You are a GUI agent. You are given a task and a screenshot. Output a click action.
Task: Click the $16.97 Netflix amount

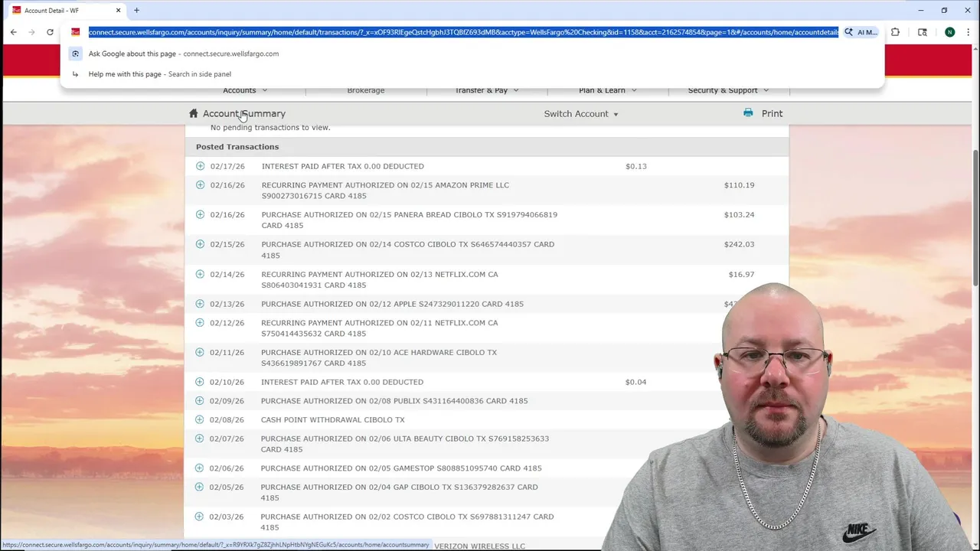coord(741,274)
